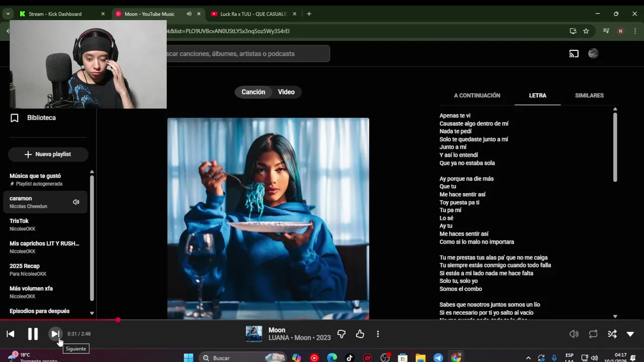644x362 pixels.
Task: Select the LETRA tab
Action: click(x=537, y=96)
